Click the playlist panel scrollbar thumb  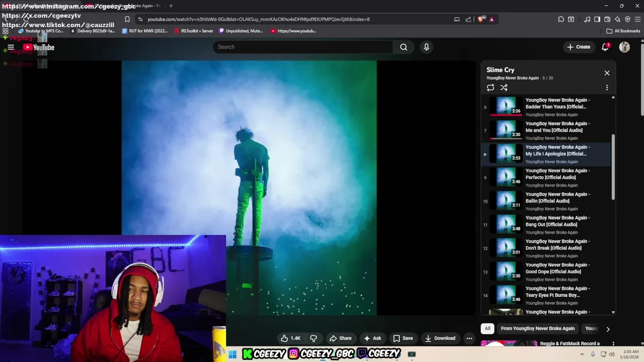613,167
